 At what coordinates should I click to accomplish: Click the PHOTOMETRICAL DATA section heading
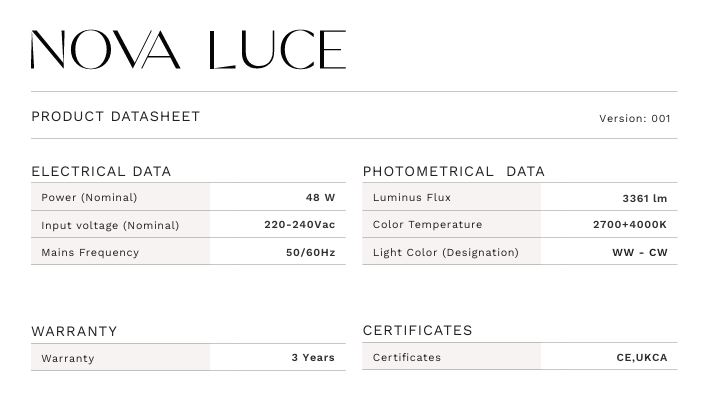click(454, 171)
